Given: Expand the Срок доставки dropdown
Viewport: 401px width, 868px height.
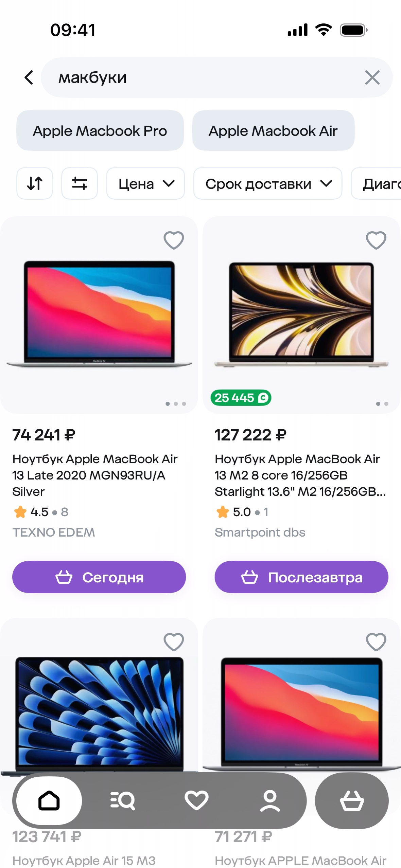Looking at the screenshot, I should point(267,183).
